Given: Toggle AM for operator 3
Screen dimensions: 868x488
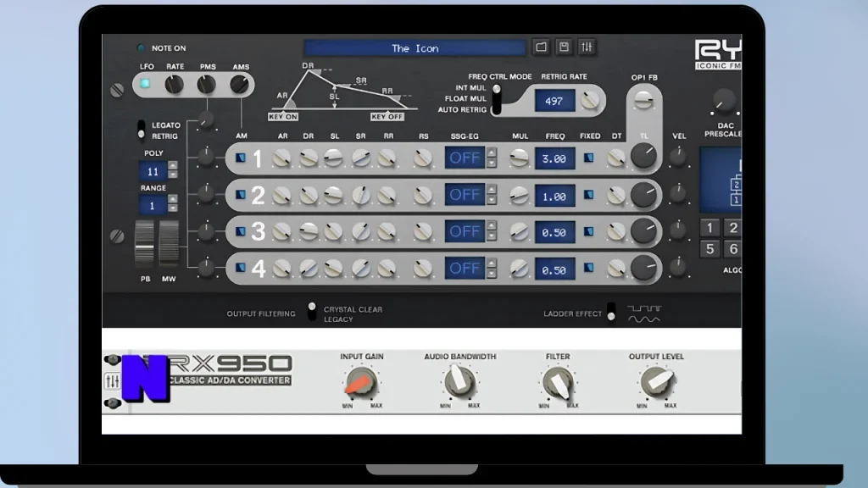Looking at the screenshot, I should click(241, 231).
